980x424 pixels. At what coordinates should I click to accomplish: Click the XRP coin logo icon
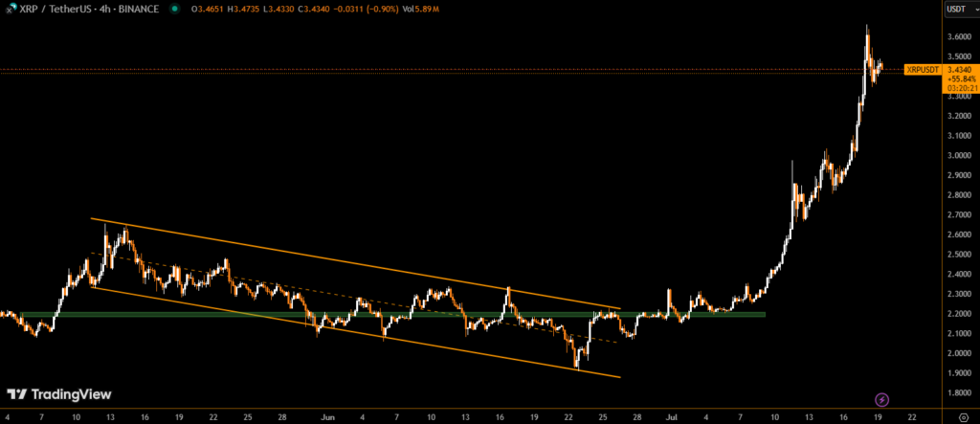click(x=9, y=9)
